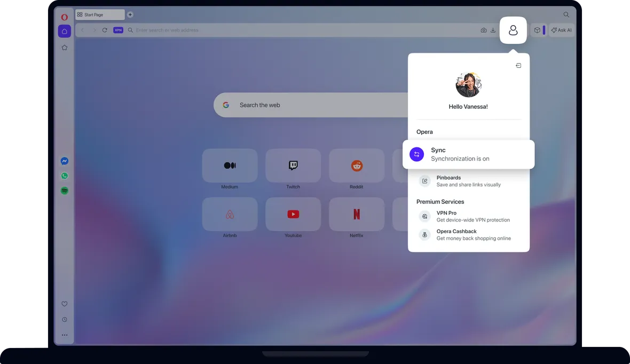Open the Reddit speed dial tile

click(x=357, y=165)
